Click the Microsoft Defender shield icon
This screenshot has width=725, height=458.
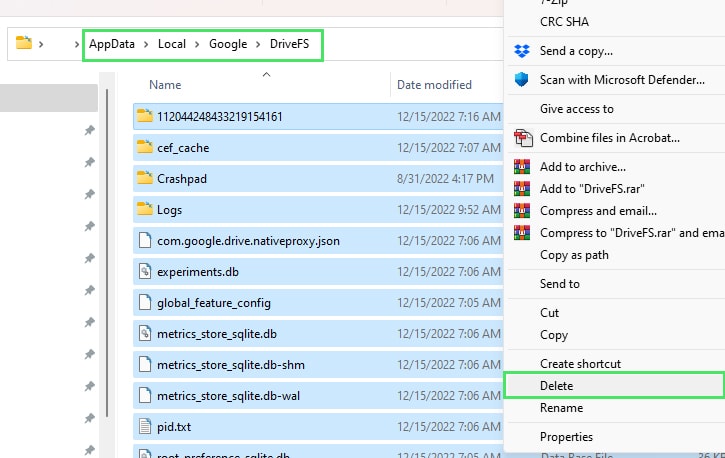[522, 79]
